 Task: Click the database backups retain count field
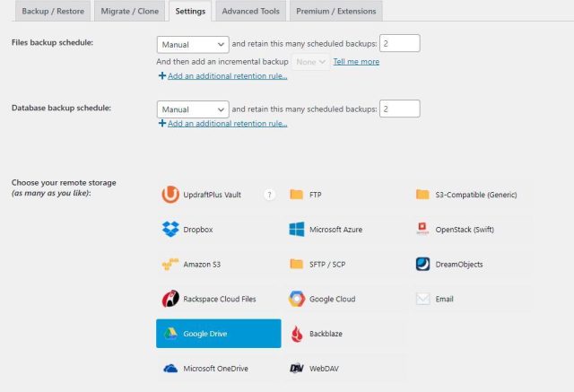[x=399, y=109]
